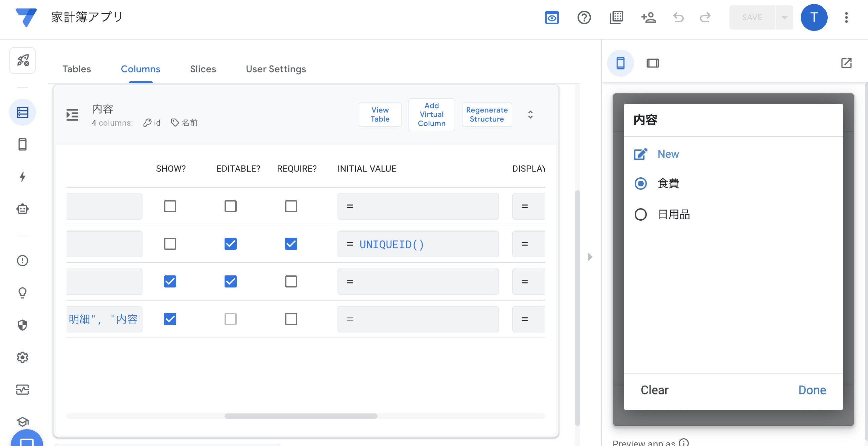The height and width of the screenshot is (446, 868).
Task: Open preview in new window icon
Action: tap(846, 63)
